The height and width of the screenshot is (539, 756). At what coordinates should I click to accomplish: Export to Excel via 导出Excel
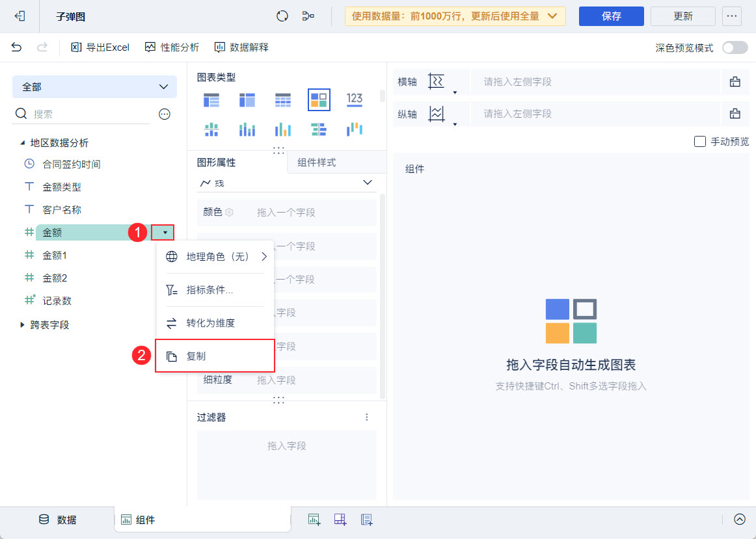pos(100,47)
